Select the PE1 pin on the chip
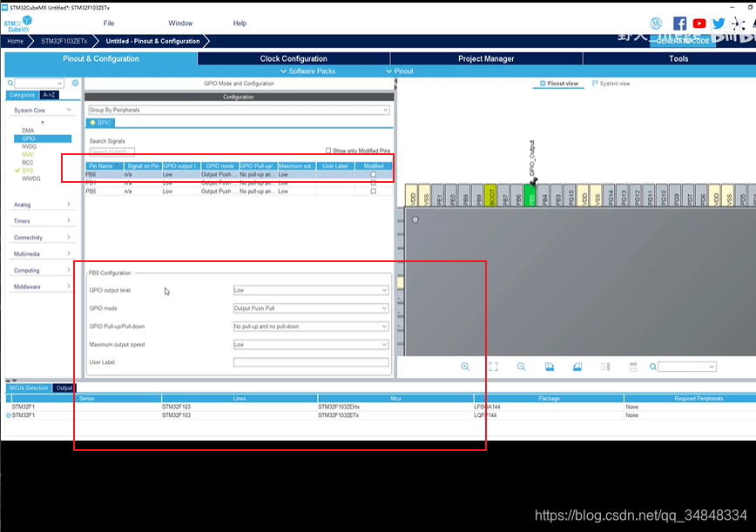The width and height of the screenshot is (756, 532). tap(437, 195)
